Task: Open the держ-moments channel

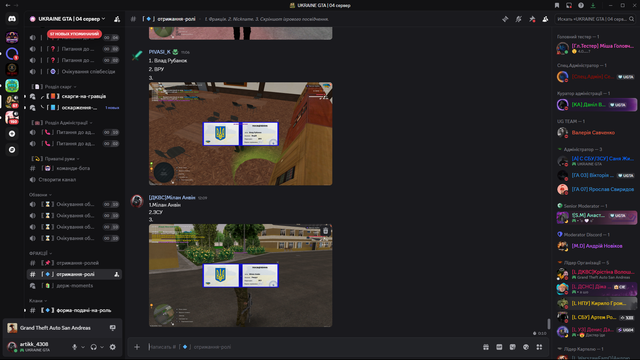Action: tap(75, 286)
